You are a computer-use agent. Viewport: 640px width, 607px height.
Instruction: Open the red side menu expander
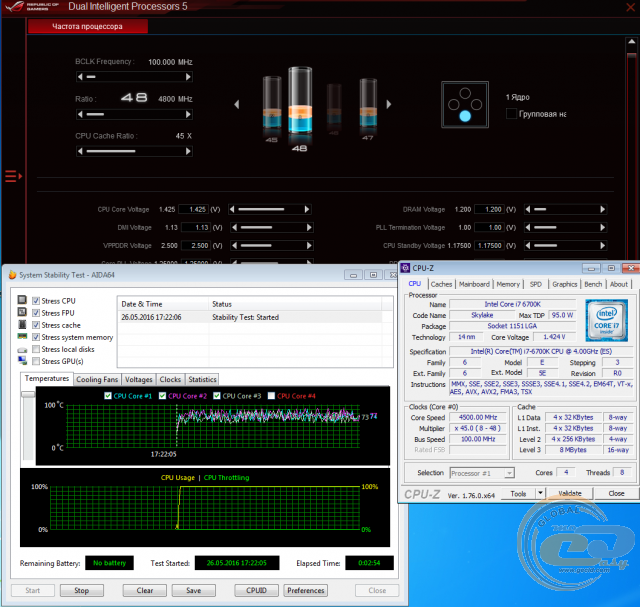click(13, 176)
